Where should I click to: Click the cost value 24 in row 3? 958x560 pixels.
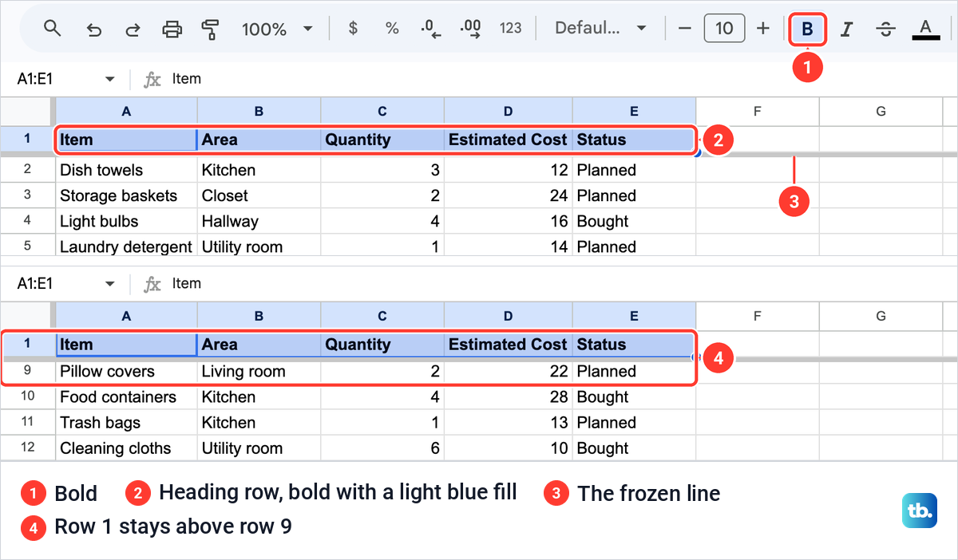509,195
